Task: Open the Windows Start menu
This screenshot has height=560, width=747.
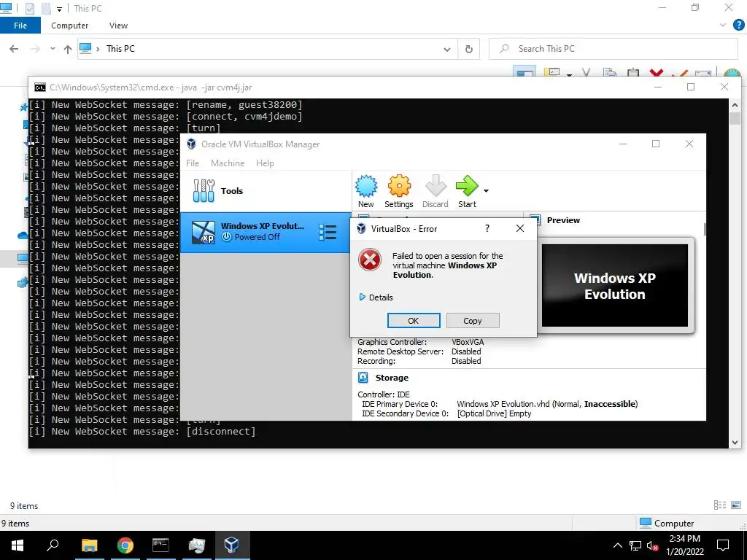Action: (18, 545)
